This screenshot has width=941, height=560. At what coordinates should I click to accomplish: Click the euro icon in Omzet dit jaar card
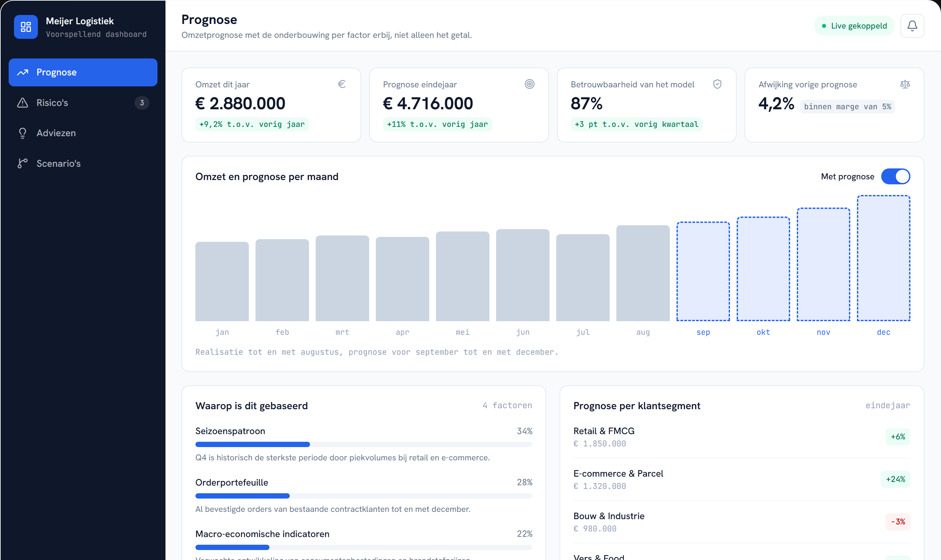(x=341, y=84)
